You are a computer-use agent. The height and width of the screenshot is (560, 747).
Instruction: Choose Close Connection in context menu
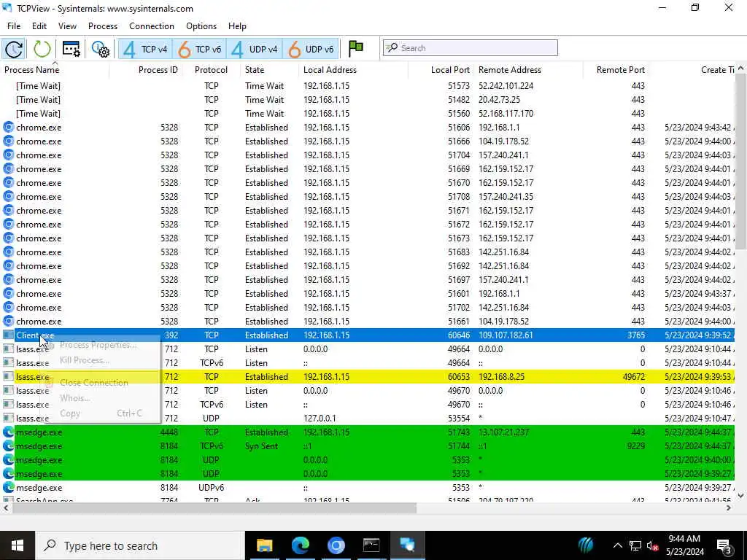(x=94, y=382)
